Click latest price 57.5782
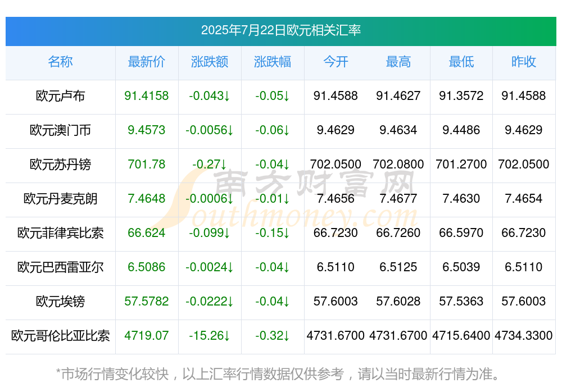The height and width of the screenshot is (392, 562). coord(146,302)
